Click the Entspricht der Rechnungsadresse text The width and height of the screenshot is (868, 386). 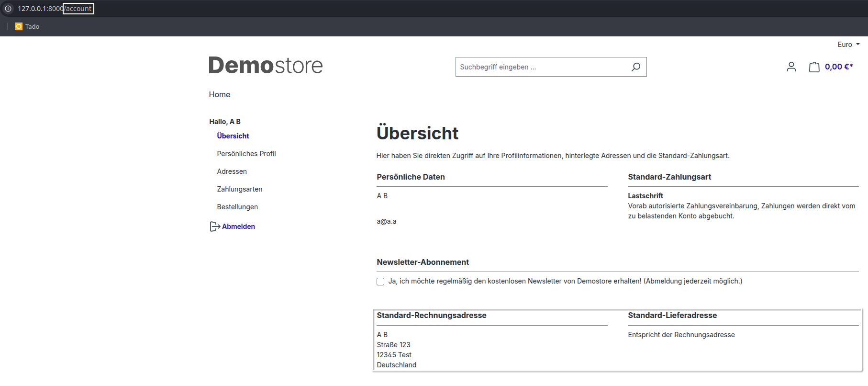(681, 335)
